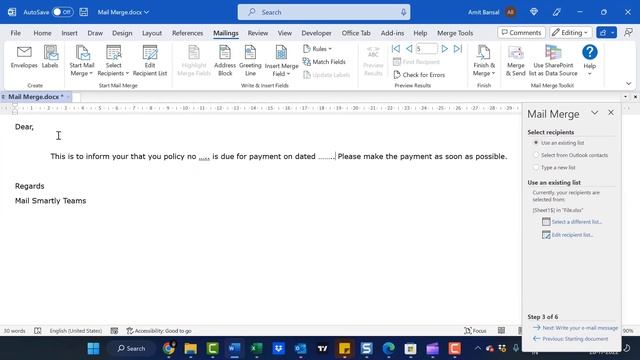Screen dimensions: 640x360
Task: Toggle the AutoSave switch
Action: click(x=62, y=12)
